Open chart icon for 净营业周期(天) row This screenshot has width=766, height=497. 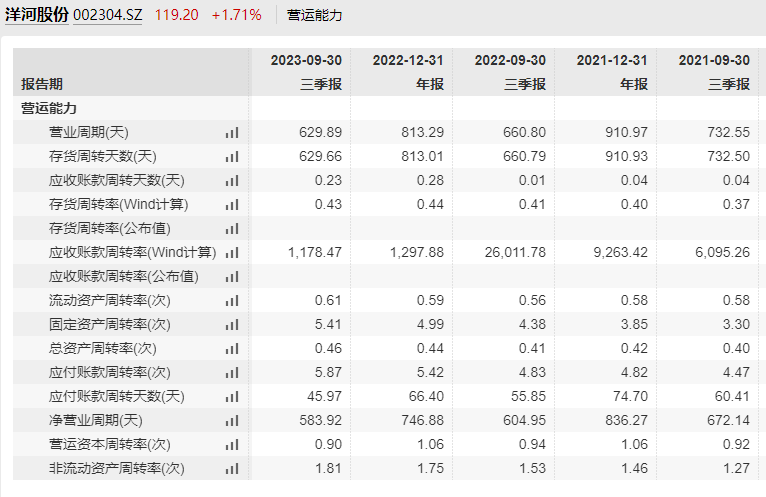pyautogui.click(x=232, y=420)
